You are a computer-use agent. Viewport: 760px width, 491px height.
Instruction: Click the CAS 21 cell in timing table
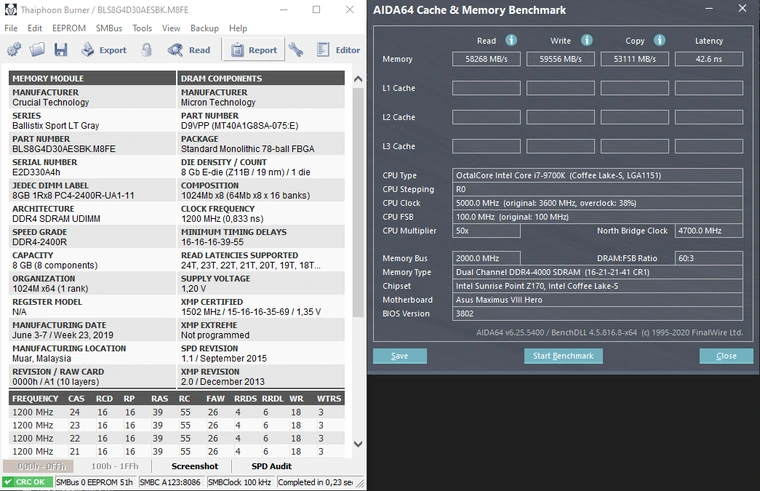(x=75, y=451)
